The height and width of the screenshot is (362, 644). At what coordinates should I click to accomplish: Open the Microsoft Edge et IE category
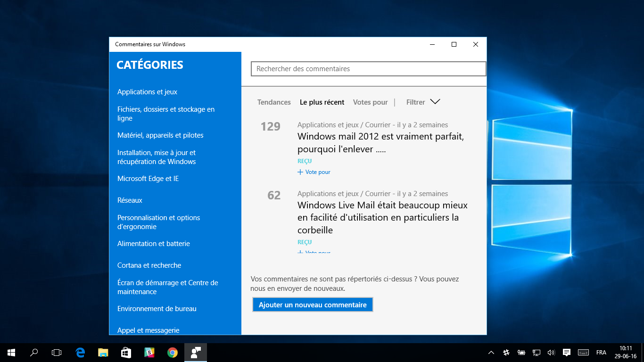click(148, 179)
